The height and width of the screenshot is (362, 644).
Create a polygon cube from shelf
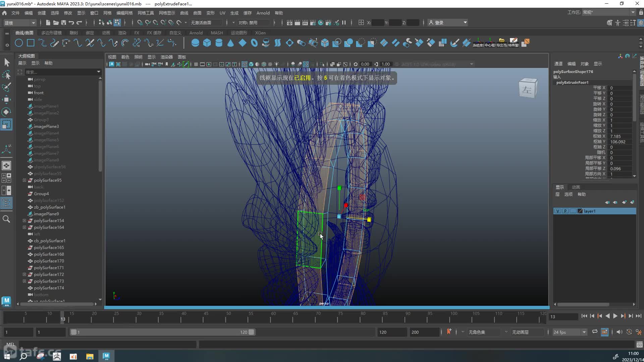pyautogui.click(x=207, y=43)
